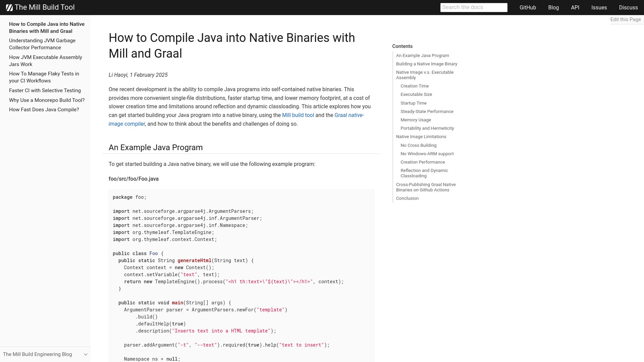
Task: Jump to Reflection and Dynamic Classloading
Action: pyautogui.click(x=424, y=173)
